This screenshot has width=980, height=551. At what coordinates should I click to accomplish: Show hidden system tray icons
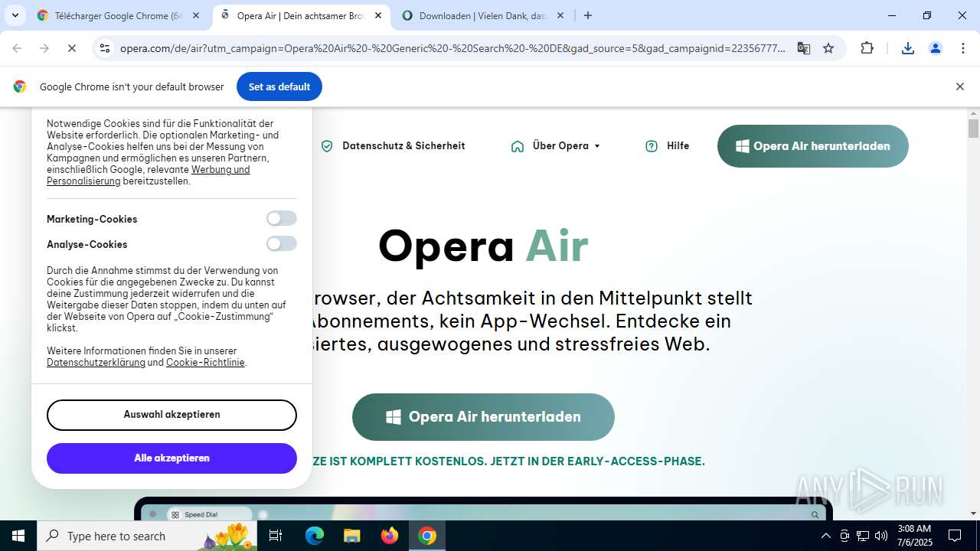tap(825, 536)
